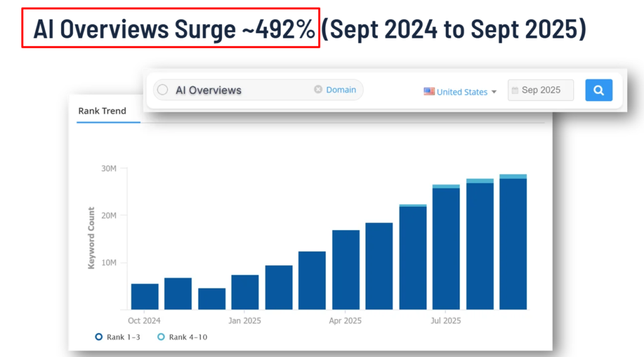Viewport: 644px width, 357px height.
Task: Click the Jul 2025 axis label
Action: click(446, 321)
